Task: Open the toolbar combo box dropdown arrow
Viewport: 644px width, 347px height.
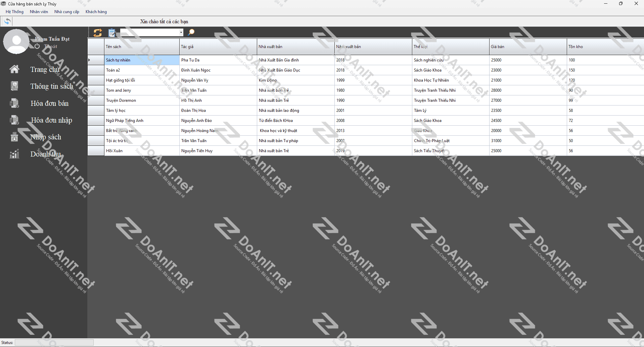Action: coord(181,33)
